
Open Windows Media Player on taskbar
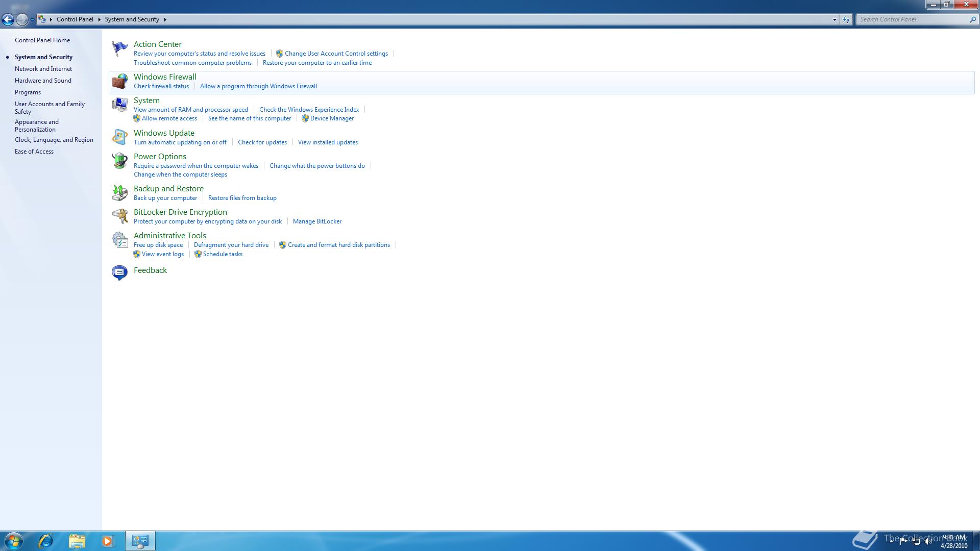[107, 541]
